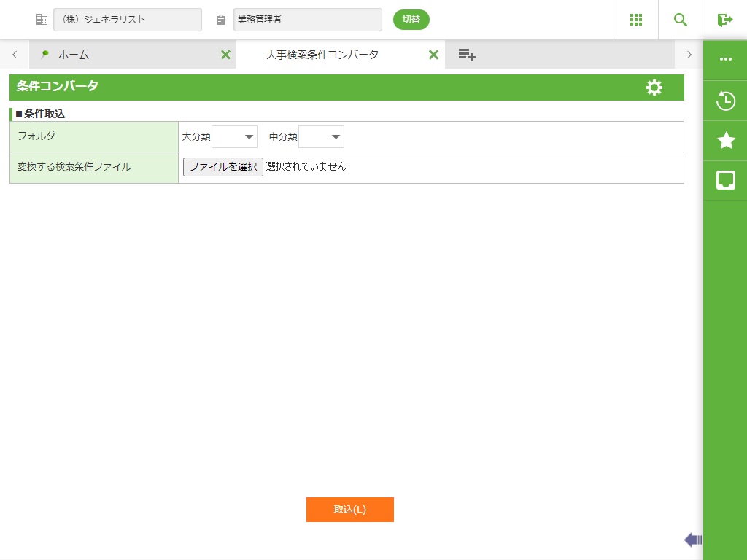Click the logout door icon
Image resolution: width=747 pixels, height=560 pixels.
tap(724, 20)
